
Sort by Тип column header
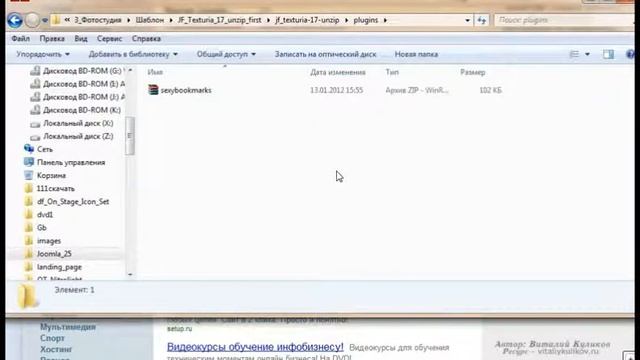pyautogui.click(x=392, y=72)
